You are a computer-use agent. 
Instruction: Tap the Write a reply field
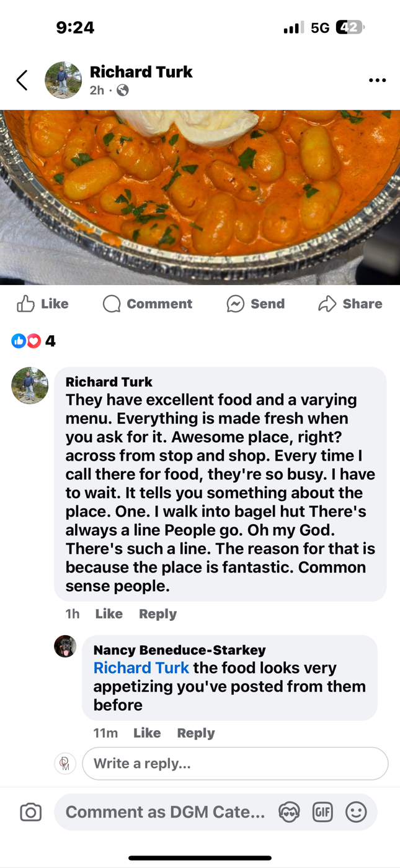point(234,763)
